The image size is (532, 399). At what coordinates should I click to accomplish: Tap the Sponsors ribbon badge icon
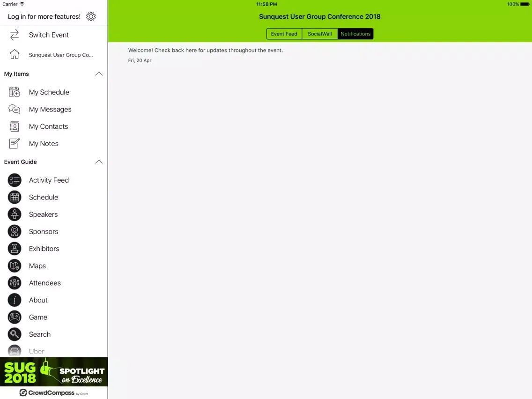15,231
